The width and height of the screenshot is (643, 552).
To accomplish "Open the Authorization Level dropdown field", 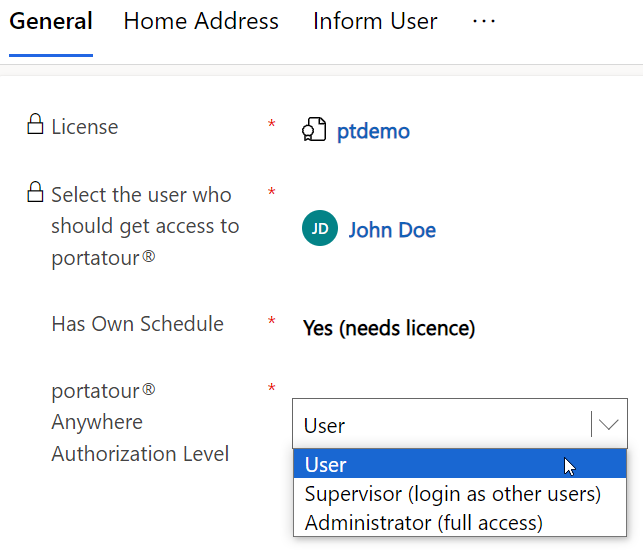I will click(460, 423).
